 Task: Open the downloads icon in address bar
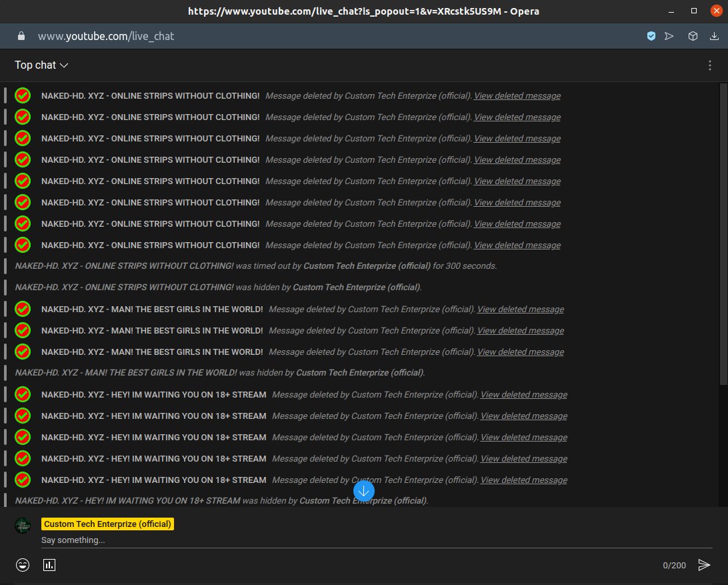pyautogui.click(x=714, y=36)
